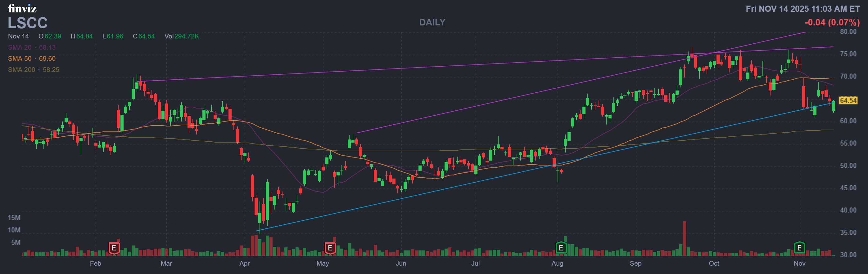Click the Sep label on time axis
Image resolution: width=868 pixels, height=274 pixels.
click(x=635, y=263)
